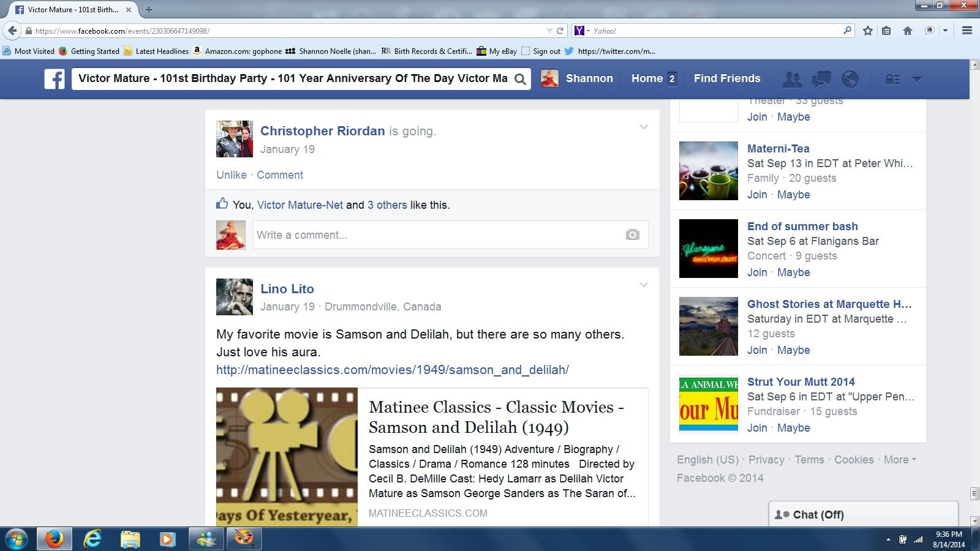Click the Firefox taskbar icon

(55, 539)
